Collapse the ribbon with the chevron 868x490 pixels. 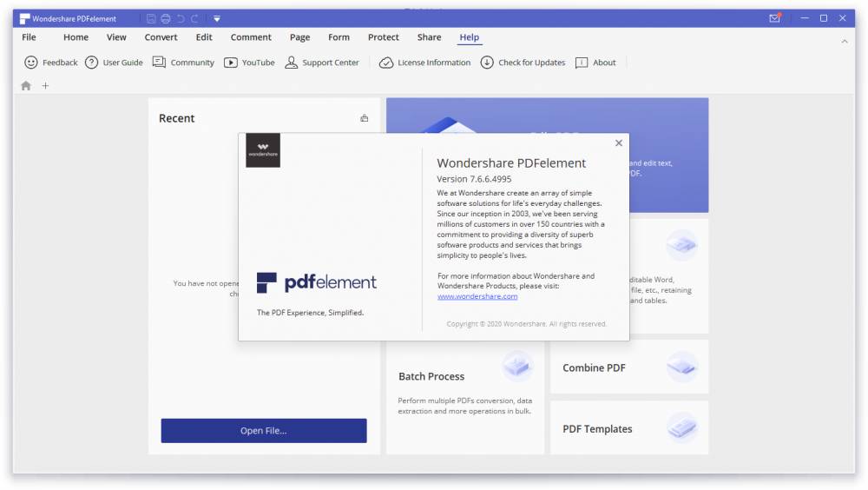click(x=845, y=41)
